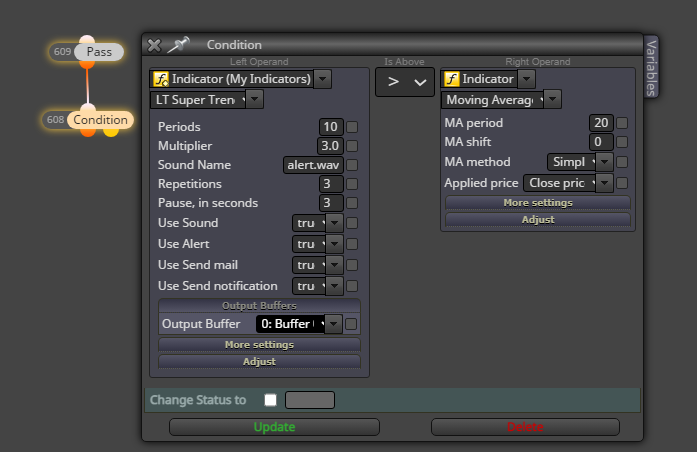
Task: Tick the checkbox next to MA shift
Action: [x=622, y=142]
